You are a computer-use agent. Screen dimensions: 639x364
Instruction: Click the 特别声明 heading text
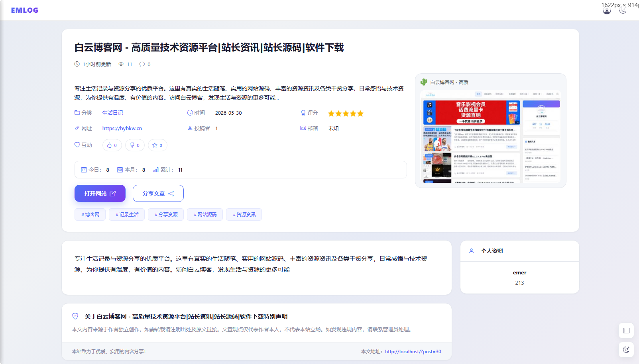pos(186,317)
